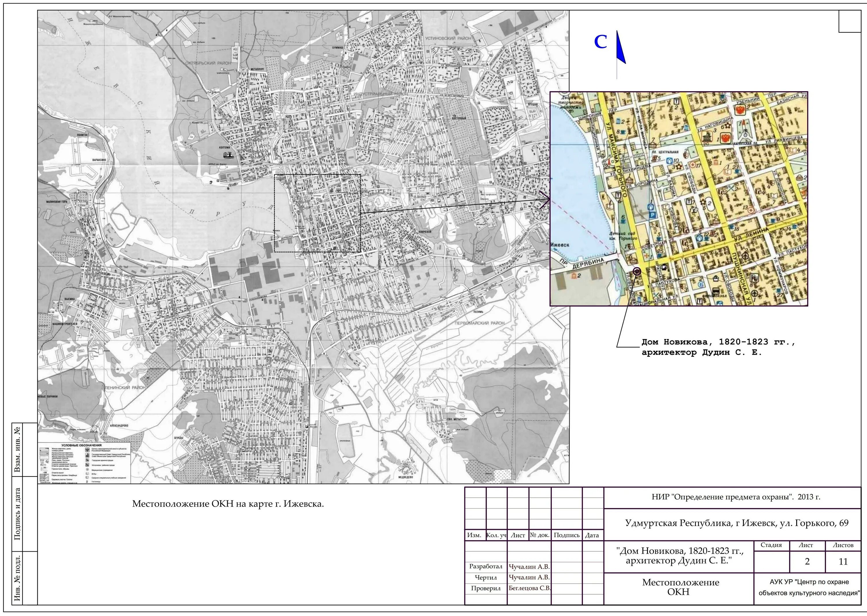The image size is (867, 616).
Task: Click the ship icon near Колтома
Action: click(x=229, y=155)
